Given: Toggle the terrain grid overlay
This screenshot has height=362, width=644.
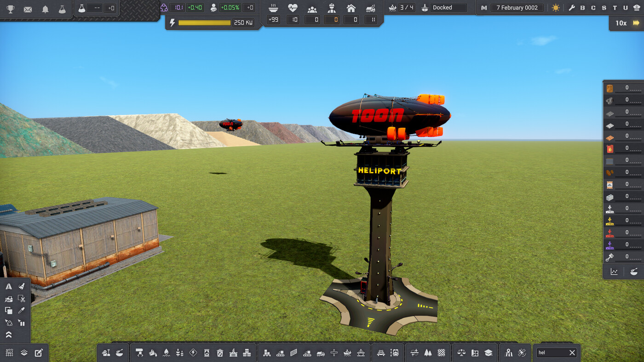Looking at the screenshot, I should click(x=9, y=353).
